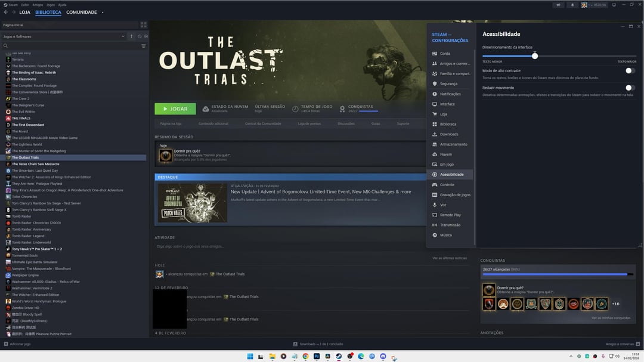The height and width of the screenshot is (362, 644).
Task: Switch to the LOJA tab
Action: pyautogui.click(x=24, y=12)
